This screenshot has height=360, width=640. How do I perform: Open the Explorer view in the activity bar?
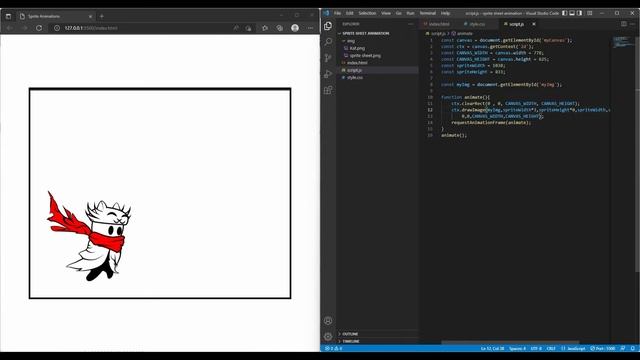pyautogui.click(x=328, y=26)
